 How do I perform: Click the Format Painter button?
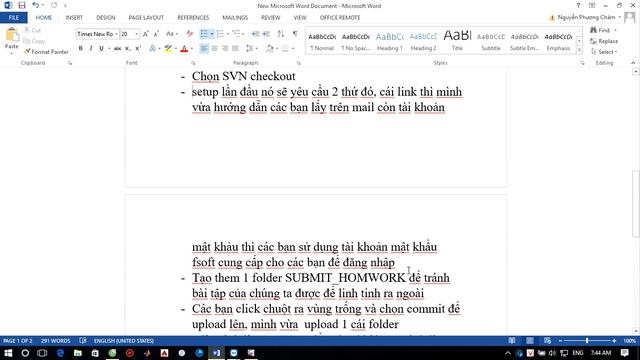46,52
